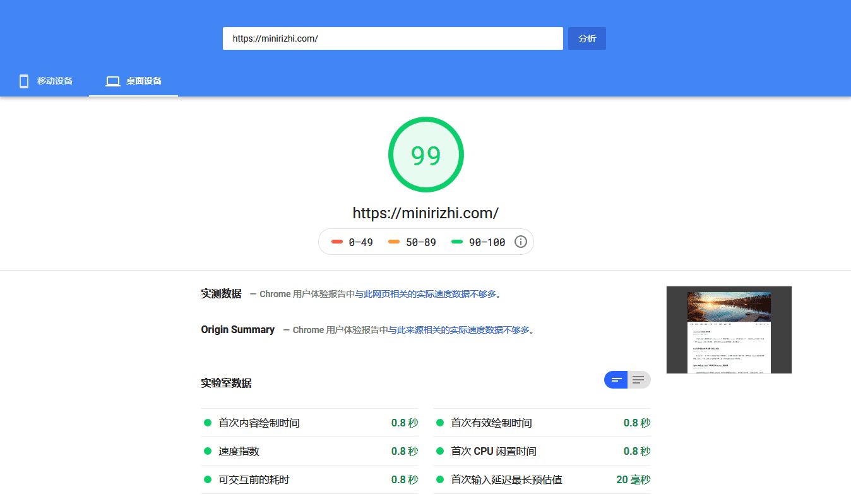Click the 分析 button
Image resolution: width=851 pixels, height=504 pixels.
point(587,38)
